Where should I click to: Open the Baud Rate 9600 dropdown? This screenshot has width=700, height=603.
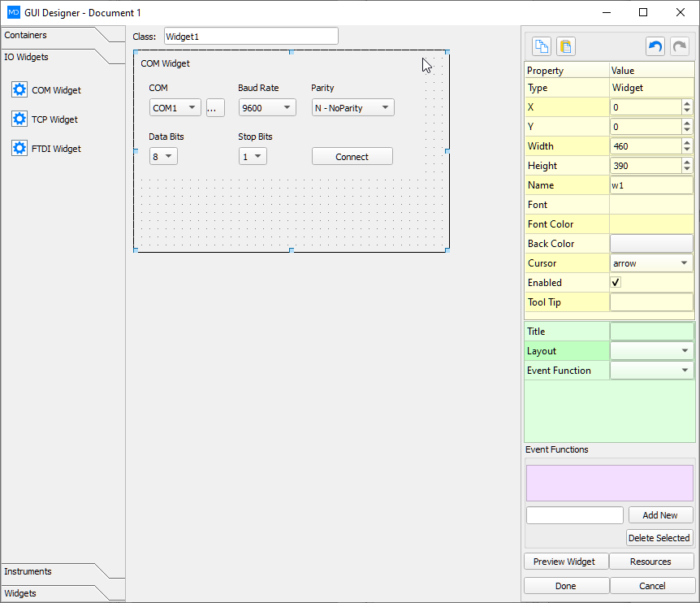click(x=267, y=108)
